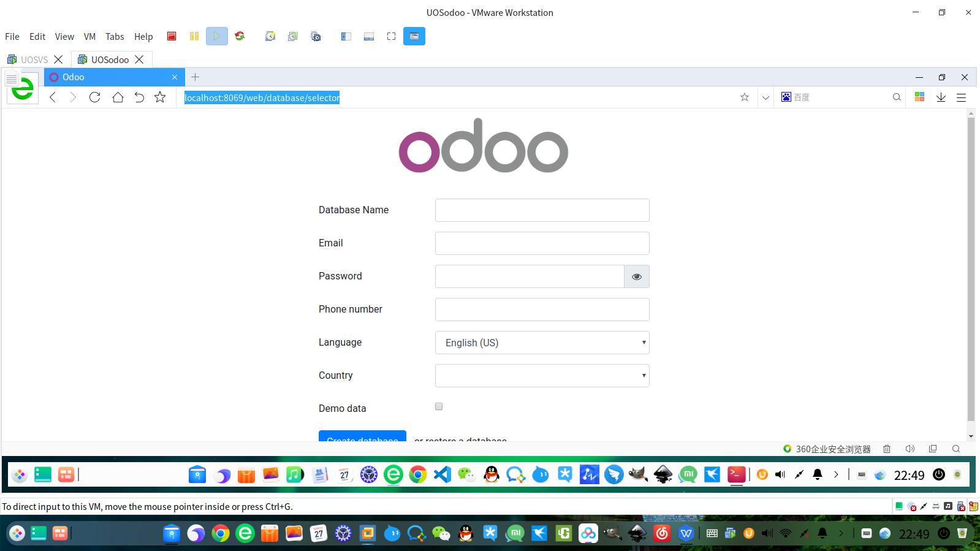Click the Database Name input field
Screen dimensions: 980x551
(x=542, y=210)
